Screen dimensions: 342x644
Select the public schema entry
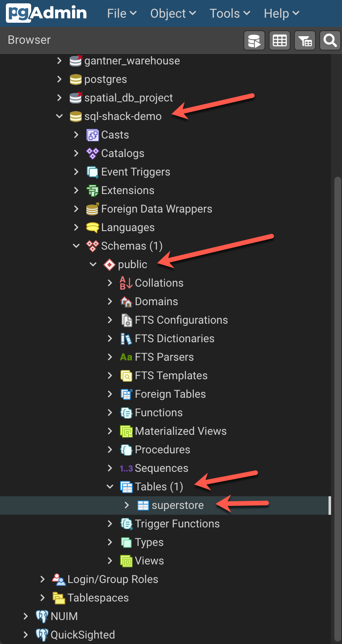133,264
